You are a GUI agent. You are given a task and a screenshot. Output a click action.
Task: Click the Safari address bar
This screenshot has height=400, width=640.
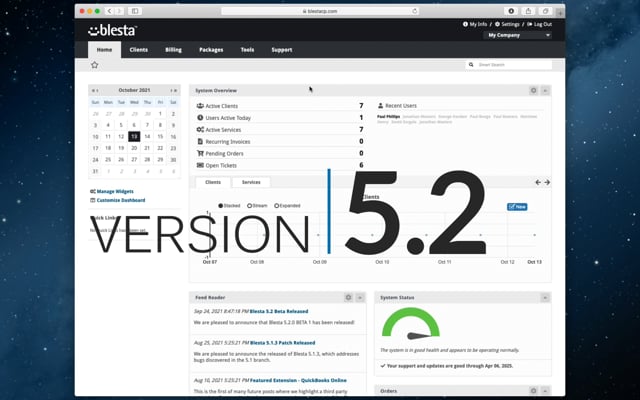pos(320,11)
